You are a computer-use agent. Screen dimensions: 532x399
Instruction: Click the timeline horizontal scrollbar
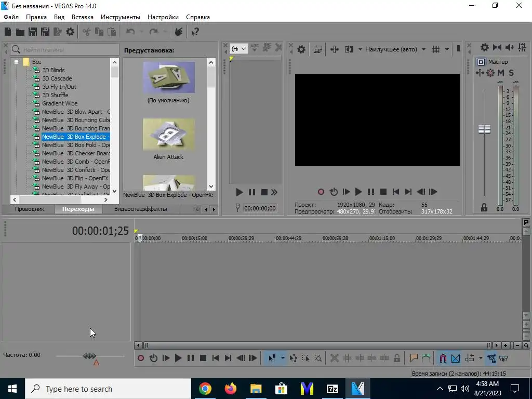point(316,345)
